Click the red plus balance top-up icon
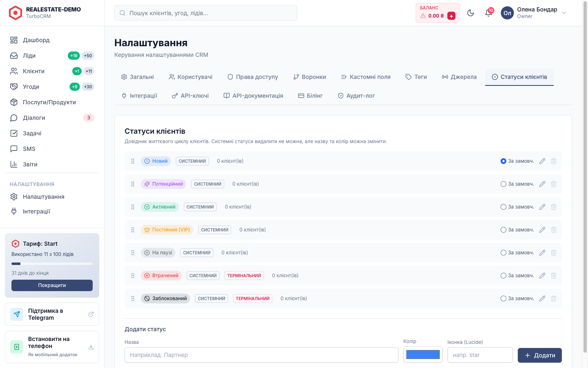This screenshot has height=368, width=588. pos(451,16)
